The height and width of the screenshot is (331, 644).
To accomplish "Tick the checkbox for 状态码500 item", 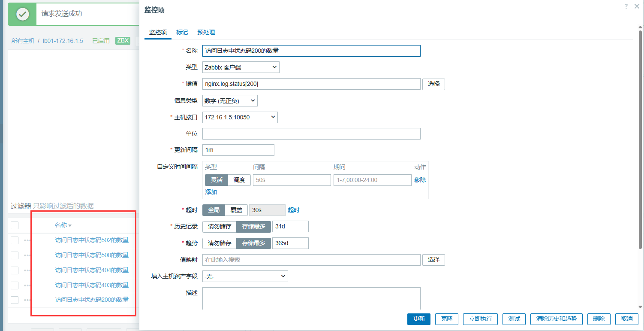I will tap(15, 255).
